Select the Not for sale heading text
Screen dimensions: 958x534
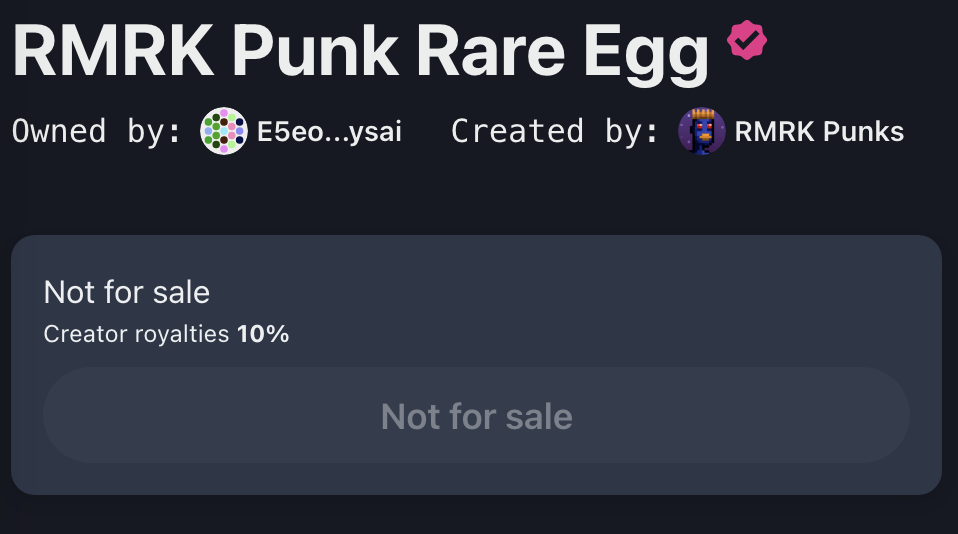127,292
